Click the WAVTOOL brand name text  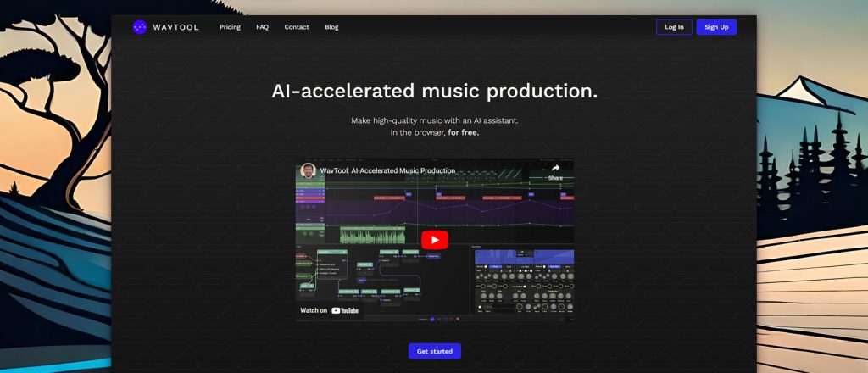tap(175, 27)
